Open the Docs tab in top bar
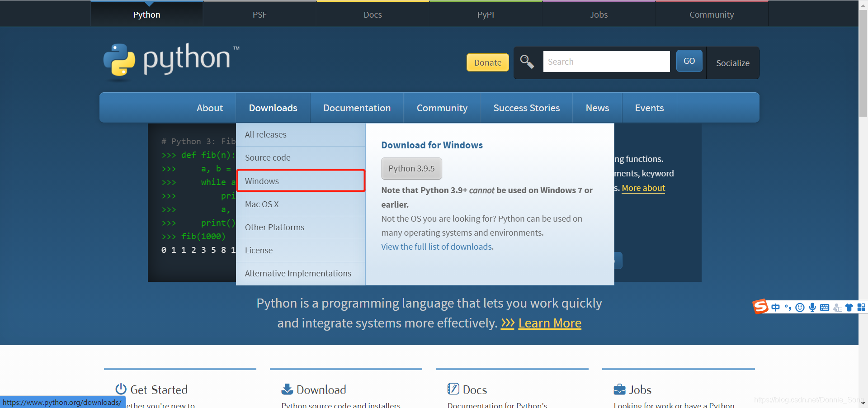The image size is (868, 408). pos(373,14)
